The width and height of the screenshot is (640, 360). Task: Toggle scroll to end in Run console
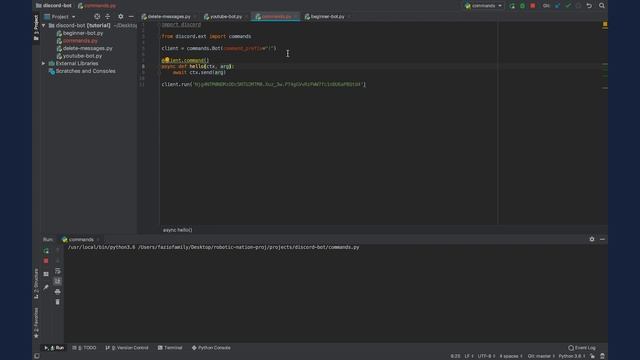pos(58,281)
